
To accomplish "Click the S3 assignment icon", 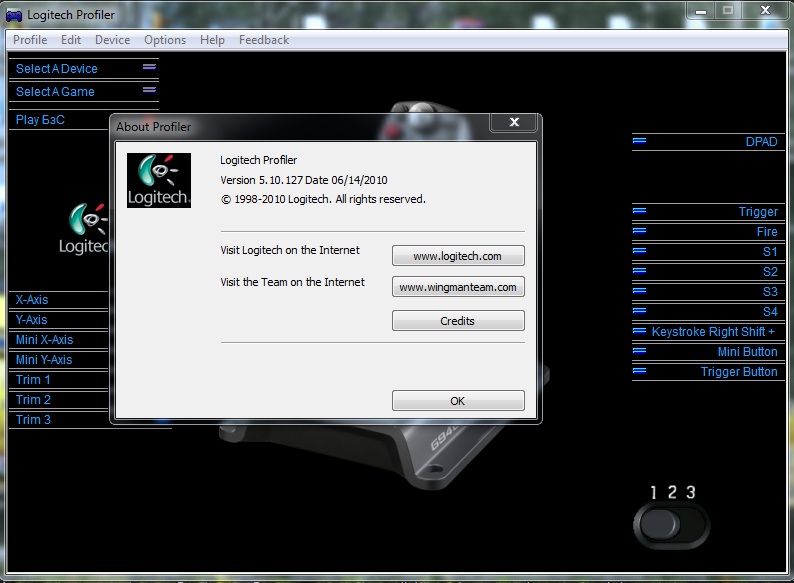I will click(x=640, y=291).
